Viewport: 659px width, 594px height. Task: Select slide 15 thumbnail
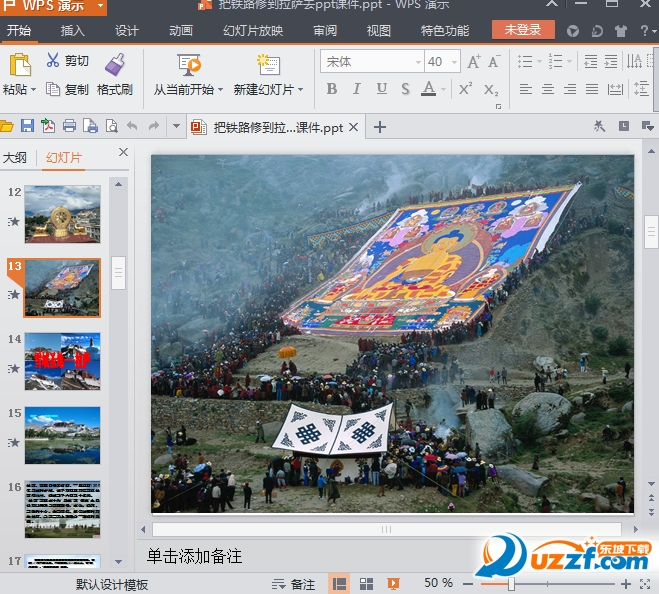(x=62, y=435)
